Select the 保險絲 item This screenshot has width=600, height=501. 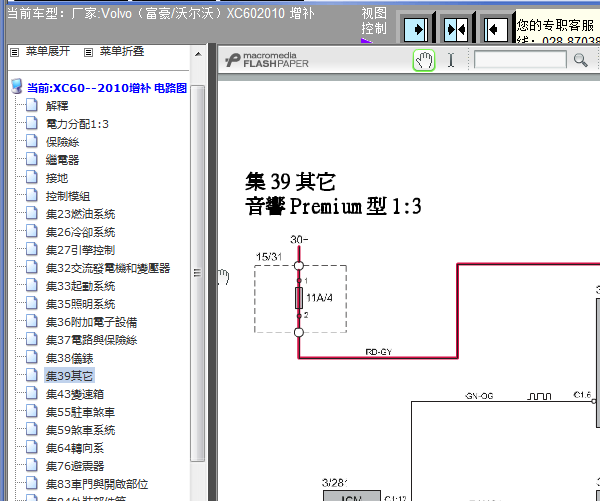[x=62, y=142]
